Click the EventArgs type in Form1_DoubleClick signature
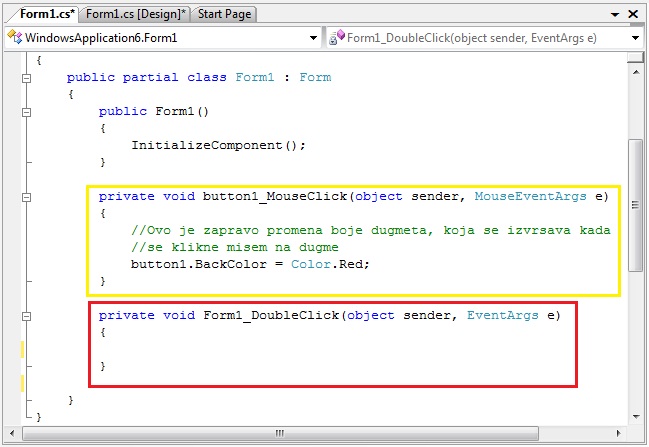 [x=502, y=315]
